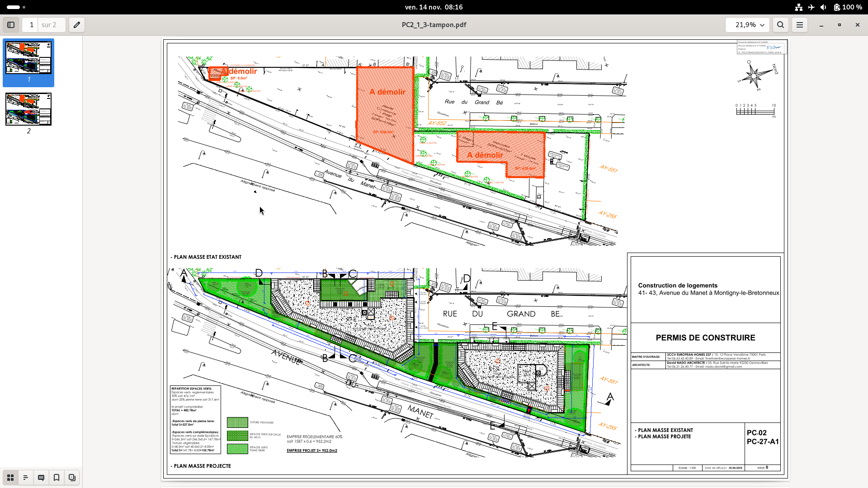Click the annotation pencil tool
This screenshot has width=868, height=488.
pos(77,25)
